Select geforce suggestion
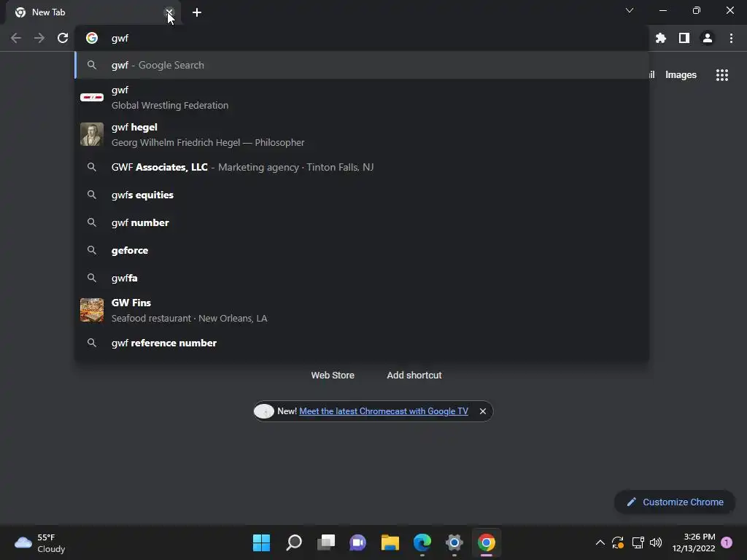This screenshot has width=747, height=560. 362,250
